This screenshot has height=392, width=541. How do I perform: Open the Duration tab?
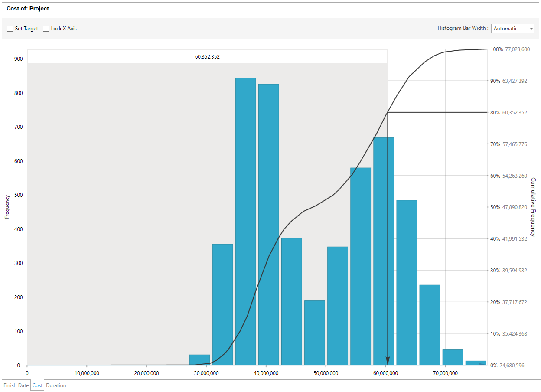tap(56, 385)
